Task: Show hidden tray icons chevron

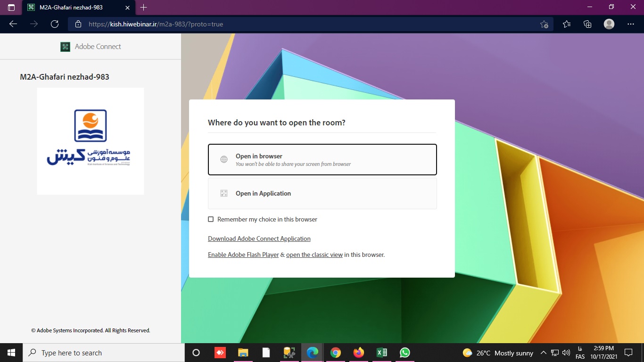Action: pyautogui.click(x=543, y=353)
